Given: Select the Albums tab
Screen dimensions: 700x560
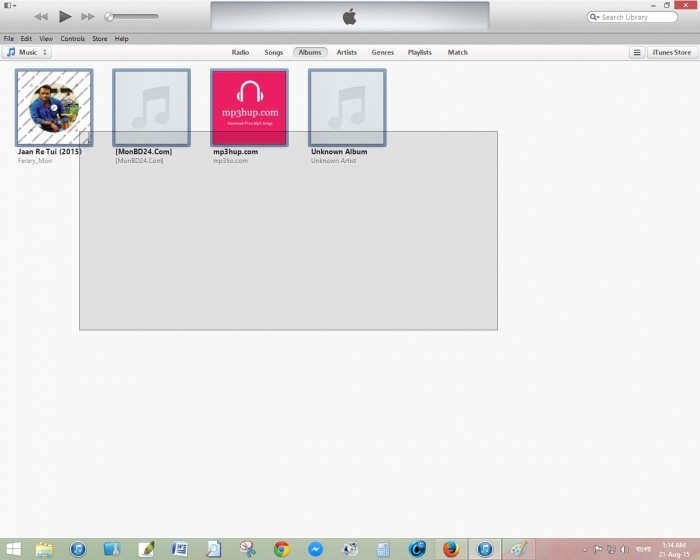Looking at the screenshot, I should tap(310, 52).
